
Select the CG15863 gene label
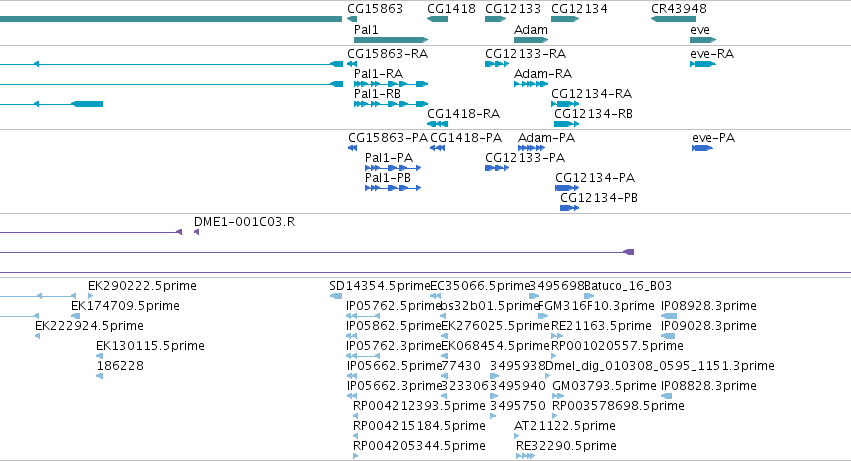tap(375, 9)
